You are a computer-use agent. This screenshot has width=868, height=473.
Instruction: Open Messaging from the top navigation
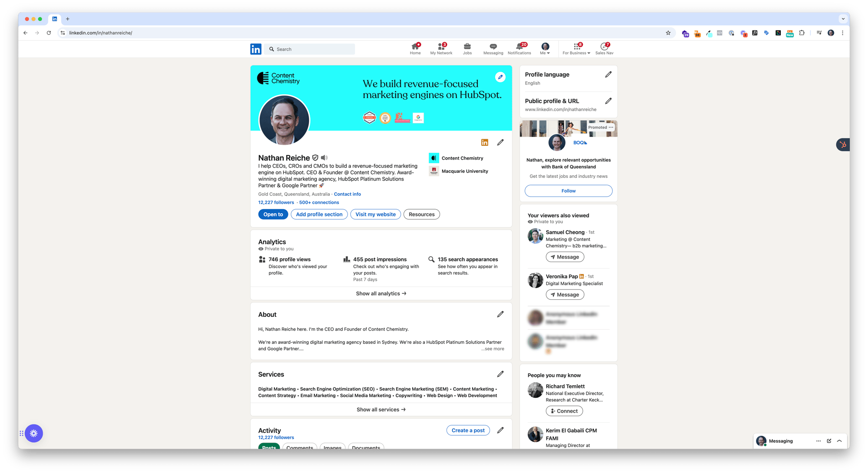[493, 49]
